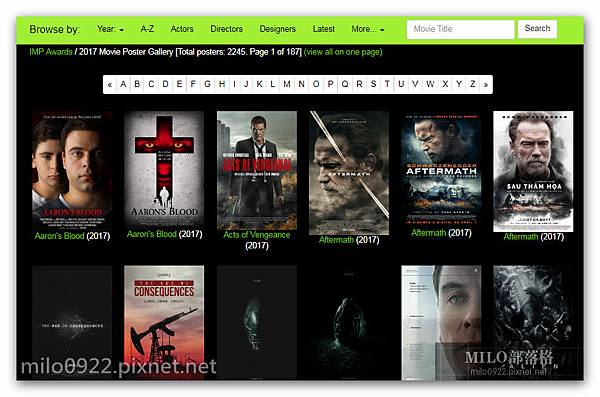
Task: Click the 'view all on one page' link
Action: coord(343,52)
